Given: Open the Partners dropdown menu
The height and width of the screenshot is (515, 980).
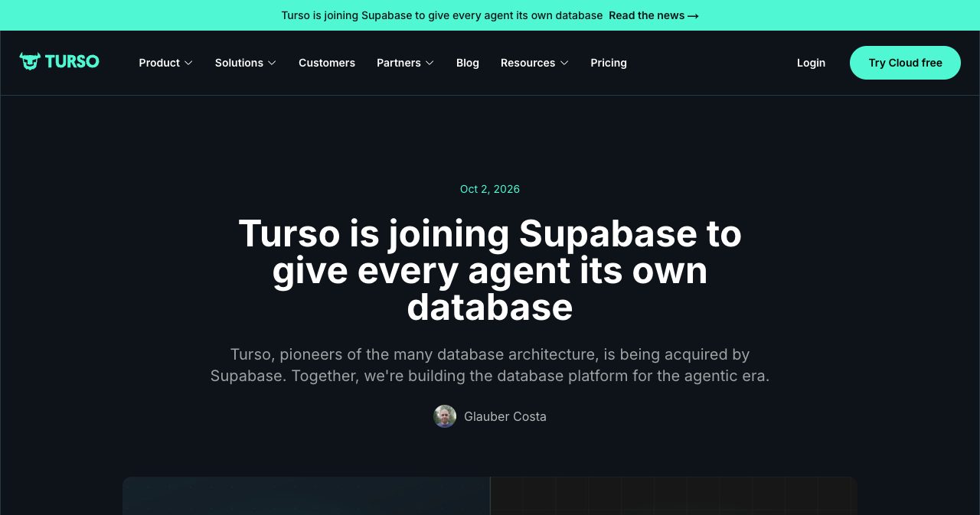Looking at the screenshot, I should [405, 63].
